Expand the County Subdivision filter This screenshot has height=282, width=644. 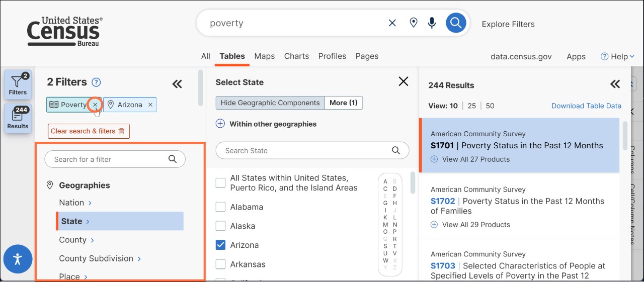[100, 258]
